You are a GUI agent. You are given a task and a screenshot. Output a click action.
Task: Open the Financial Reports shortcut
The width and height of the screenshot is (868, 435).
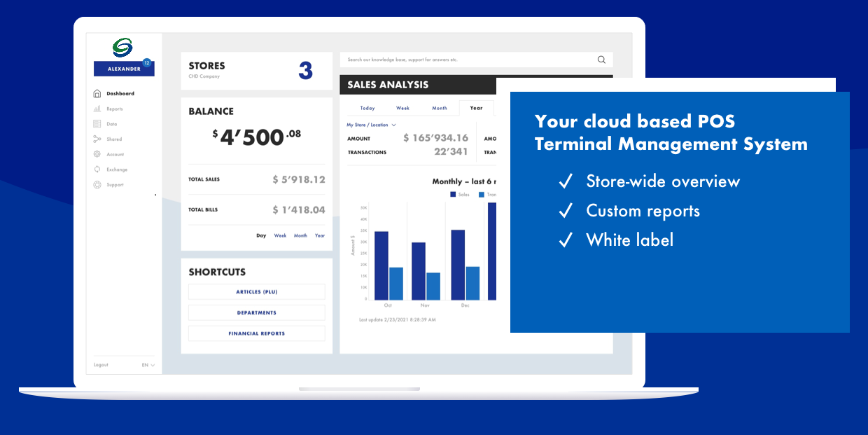coord(257,333)
